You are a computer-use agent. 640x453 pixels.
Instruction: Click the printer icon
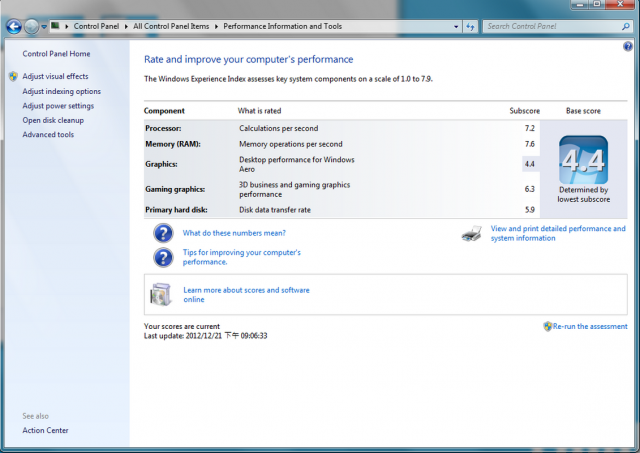(471, 233)
